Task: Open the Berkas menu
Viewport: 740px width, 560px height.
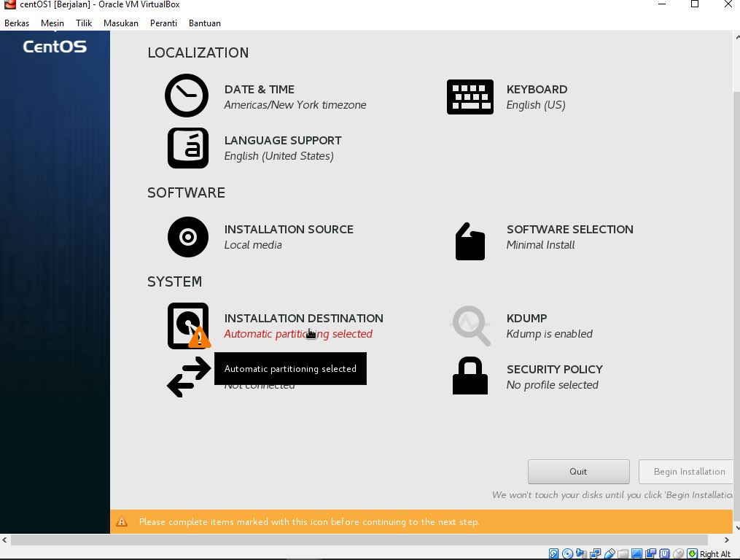Action: [x=17, y=23]
